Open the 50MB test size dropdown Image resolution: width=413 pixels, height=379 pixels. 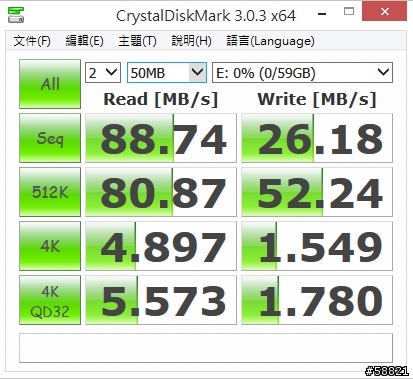tap(167, 73)
